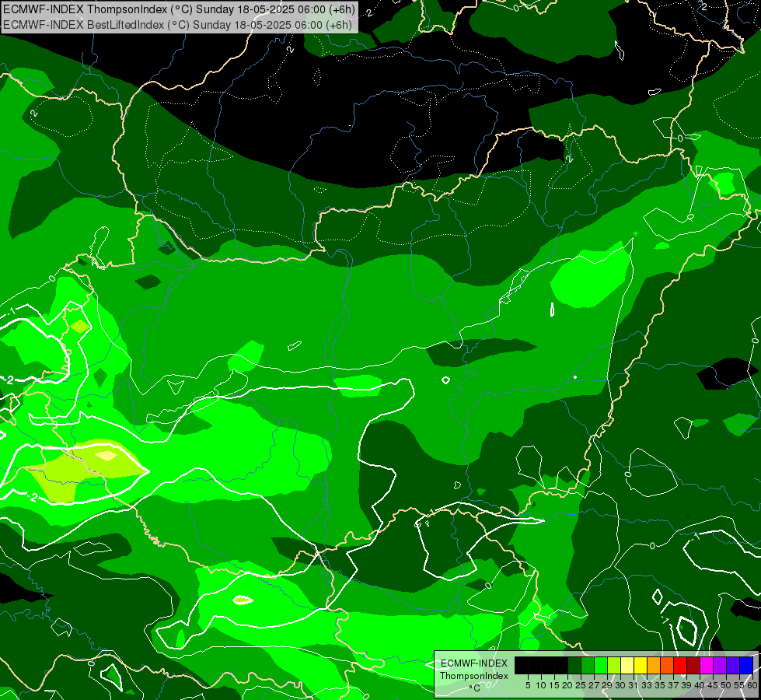This screenshot has height=700, width=761.
Task: Click the legend value 29
Action: pyautogui.click(x=607, y=685)
